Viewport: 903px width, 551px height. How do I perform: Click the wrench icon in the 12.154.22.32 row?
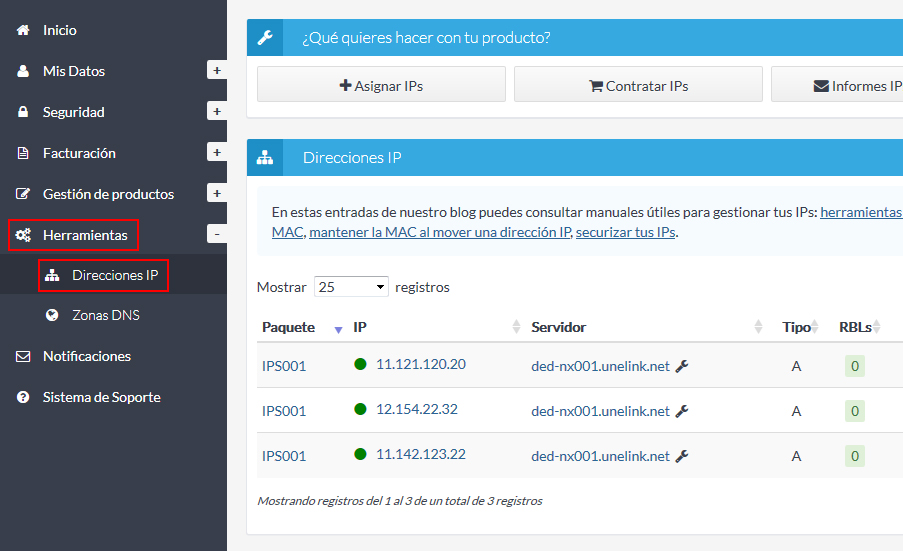pyautogui.click(x=682, y=411)
